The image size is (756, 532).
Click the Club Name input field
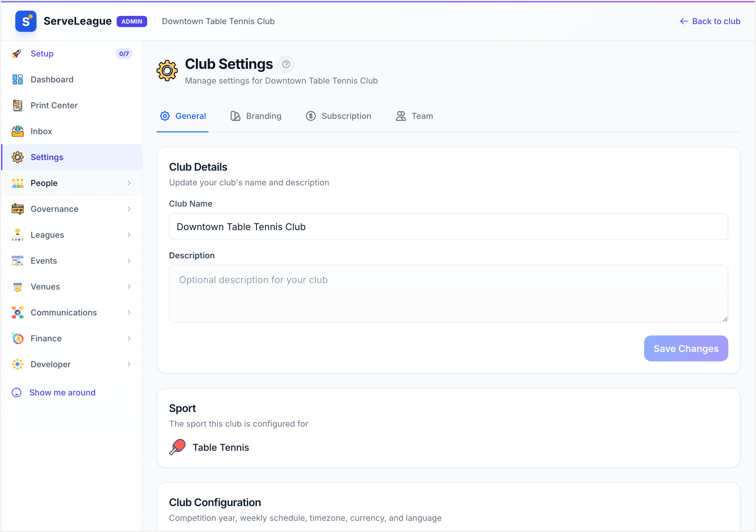click(x=448, y=227)
